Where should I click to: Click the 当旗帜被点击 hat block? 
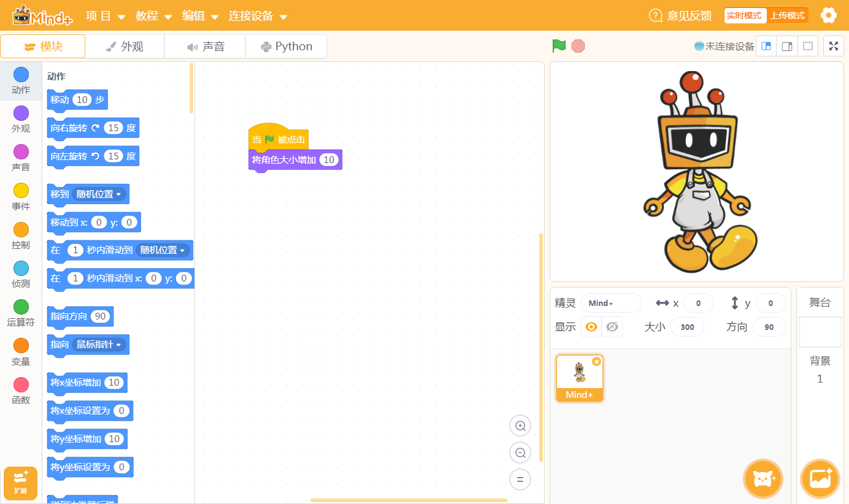click(x=279, y=138)
